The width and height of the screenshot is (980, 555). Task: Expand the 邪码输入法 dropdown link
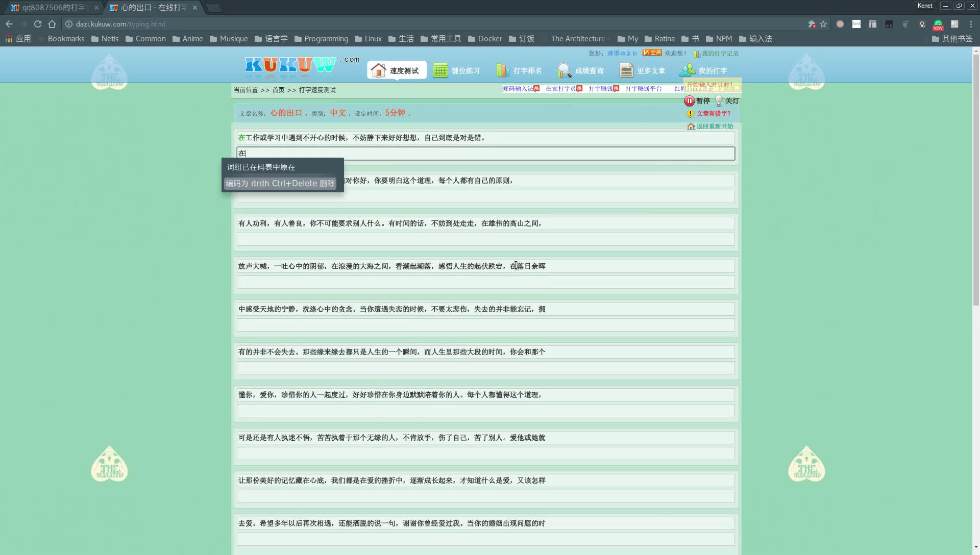point(518,89)
